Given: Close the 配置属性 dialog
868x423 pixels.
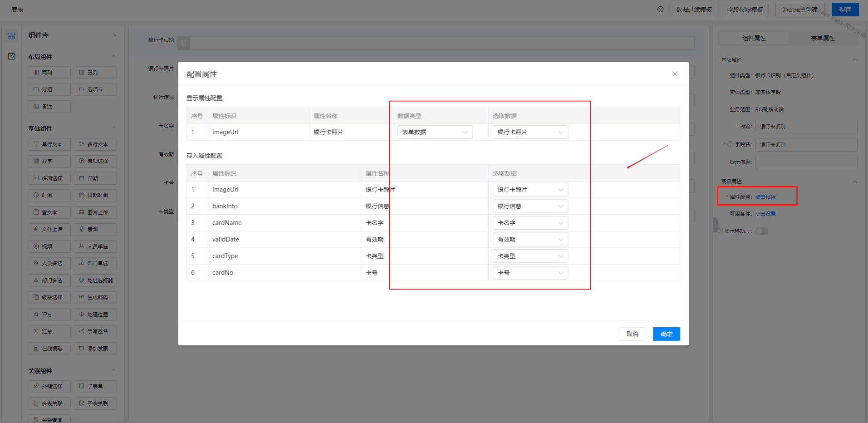Looking at the screenshot, I should [x=675, y=74].
